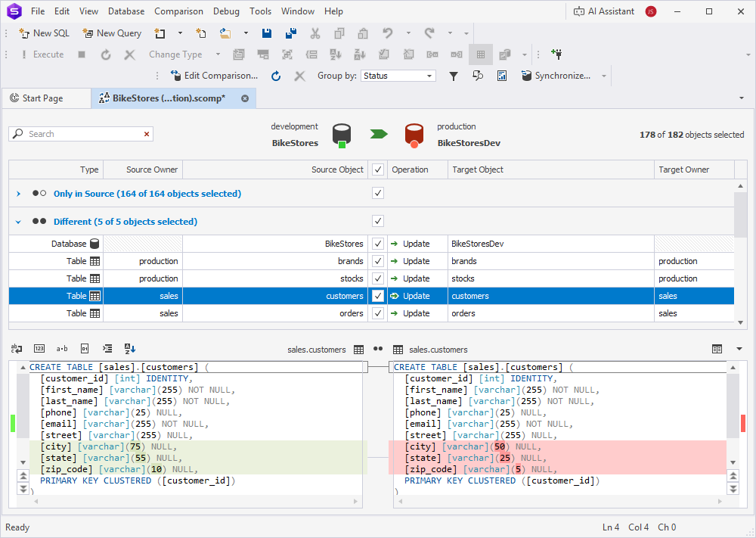Toggle the checkbox for the brands table row
This screenshot has height=538, width=756.
(377, 261)
